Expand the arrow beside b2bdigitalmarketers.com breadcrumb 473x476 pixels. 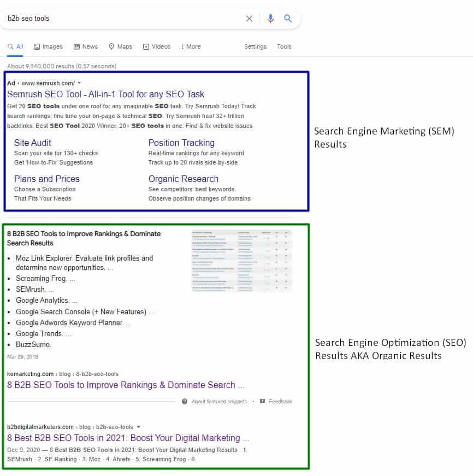click(138, 426)
